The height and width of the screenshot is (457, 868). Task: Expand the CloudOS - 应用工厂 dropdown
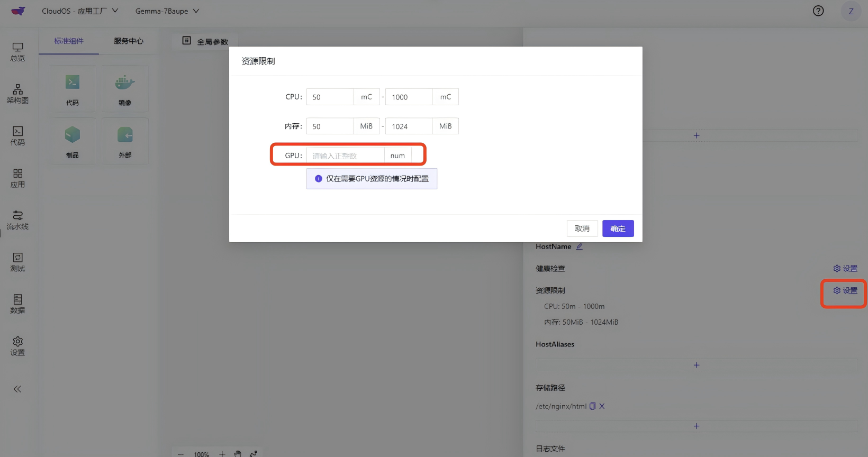click(80, 11)
